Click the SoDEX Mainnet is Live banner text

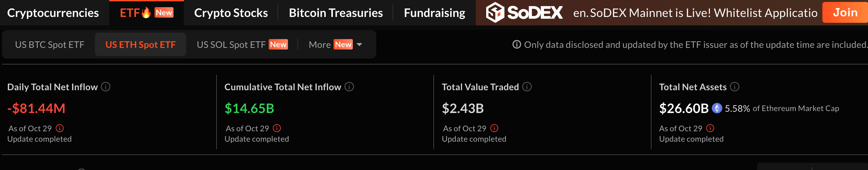pos(695,13)
